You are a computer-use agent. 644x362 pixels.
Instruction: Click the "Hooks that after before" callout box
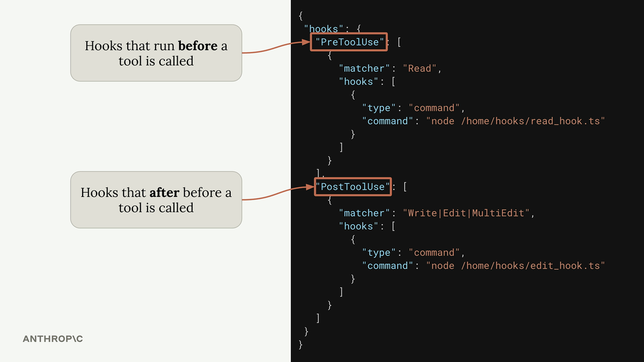click(x=156, y=200)
